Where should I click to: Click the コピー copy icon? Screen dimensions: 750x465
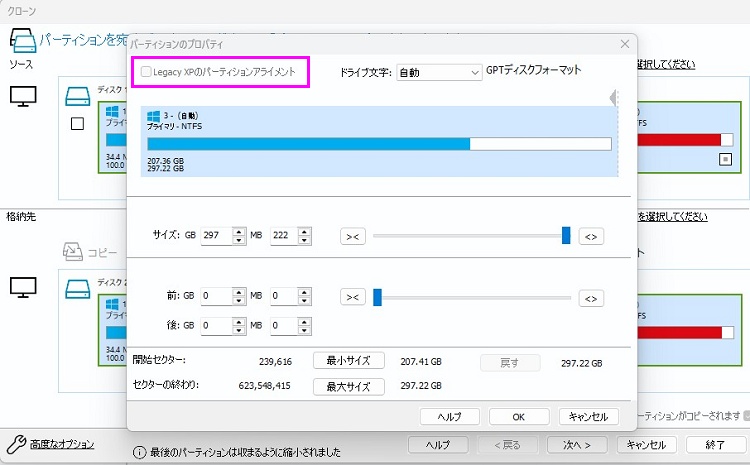73,250
